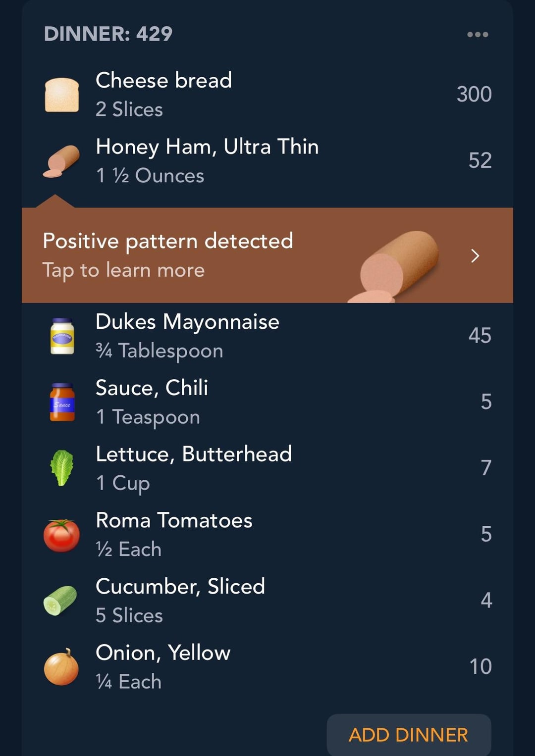Tap the Chili Sauce jar icon

click(x=62, y=402)
